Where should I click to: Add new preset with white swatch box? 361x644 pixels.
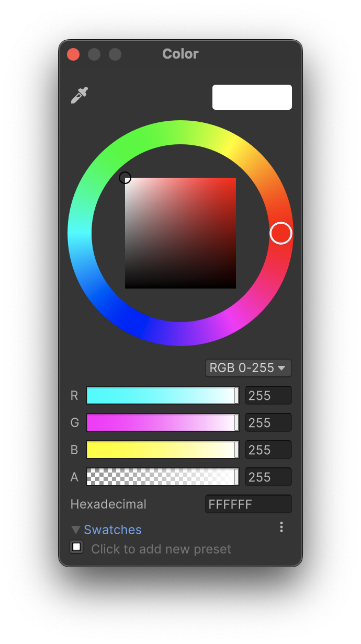click(77, 547)
